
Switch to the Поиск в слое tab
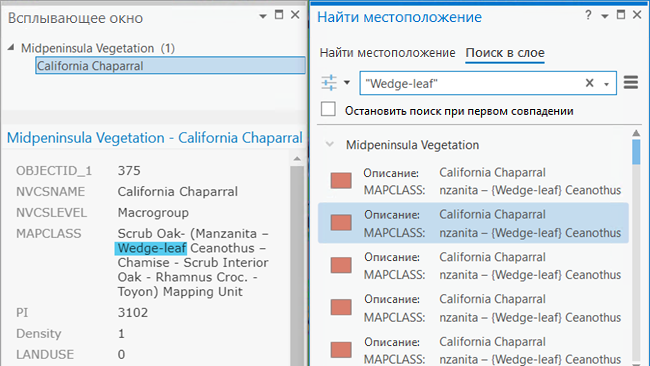click(x=505, y=53)
